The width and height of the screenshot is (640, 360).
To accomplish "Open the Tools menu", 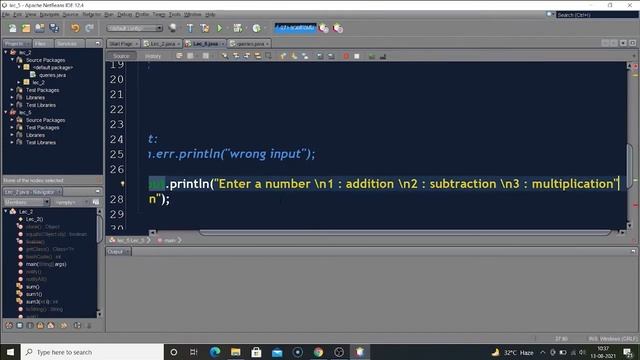I will 174,14.
